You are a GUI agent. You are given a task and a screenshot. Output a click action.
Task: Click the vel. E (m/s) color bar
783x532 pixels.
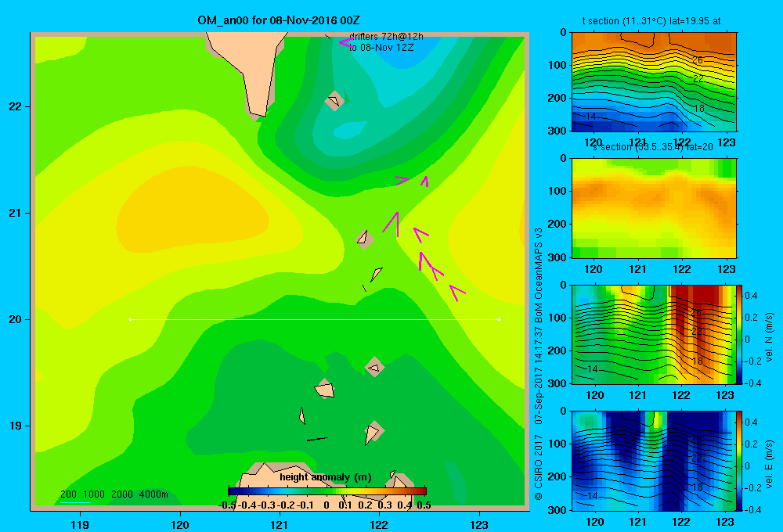(x=740, y=461)
